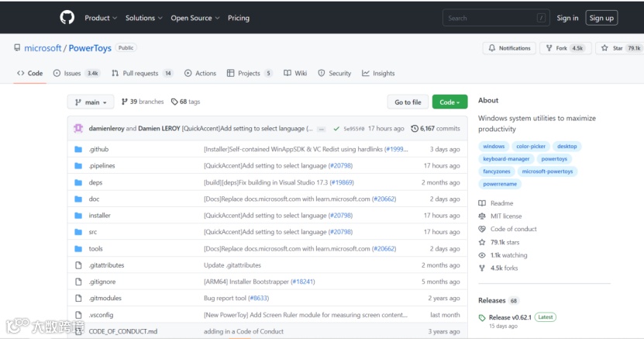Fork the repository with Fork button
The image size is (644, 339).
[566, 48]
